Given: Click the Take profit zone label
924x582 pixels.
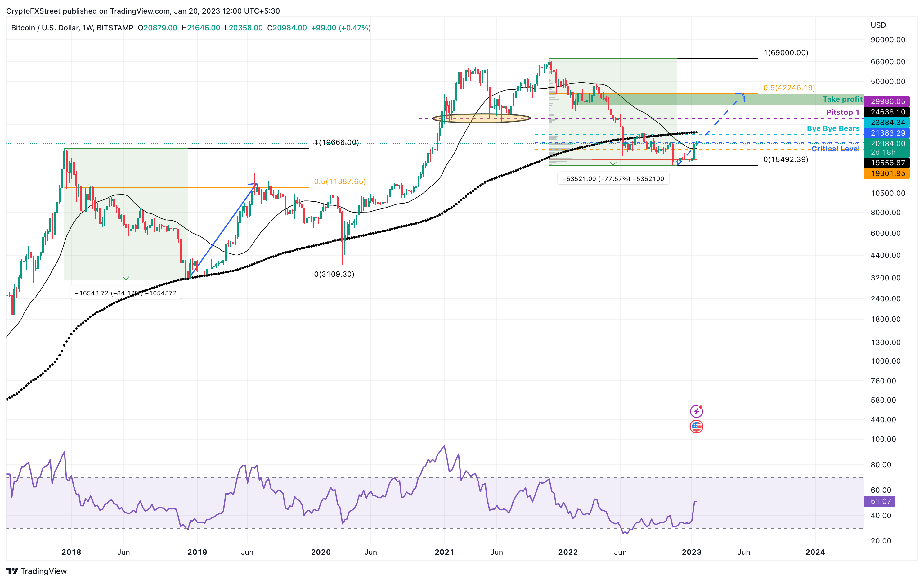Looking at the screenshot, I should coord(842,99).
